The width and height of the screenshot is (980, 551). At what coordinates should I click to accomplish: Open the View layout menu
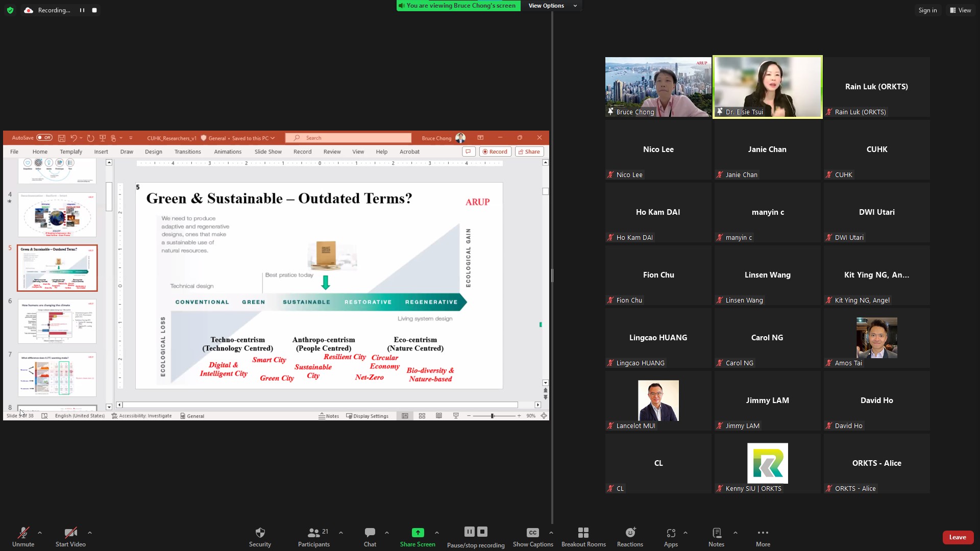pos(960,10)
